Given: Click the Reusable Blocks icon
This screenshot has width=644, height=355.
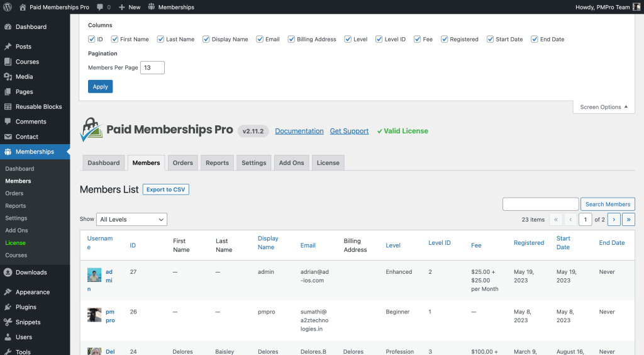Looking at the screenshot, I should 8,106.
